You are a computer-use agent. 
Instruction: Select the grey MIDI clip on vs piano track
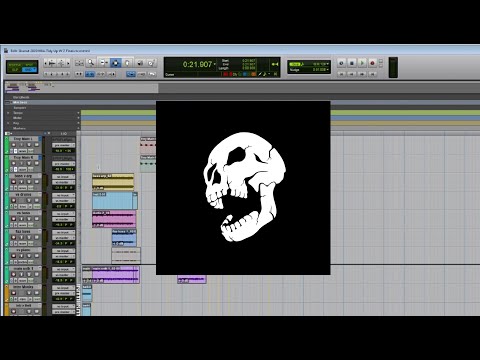126,256
